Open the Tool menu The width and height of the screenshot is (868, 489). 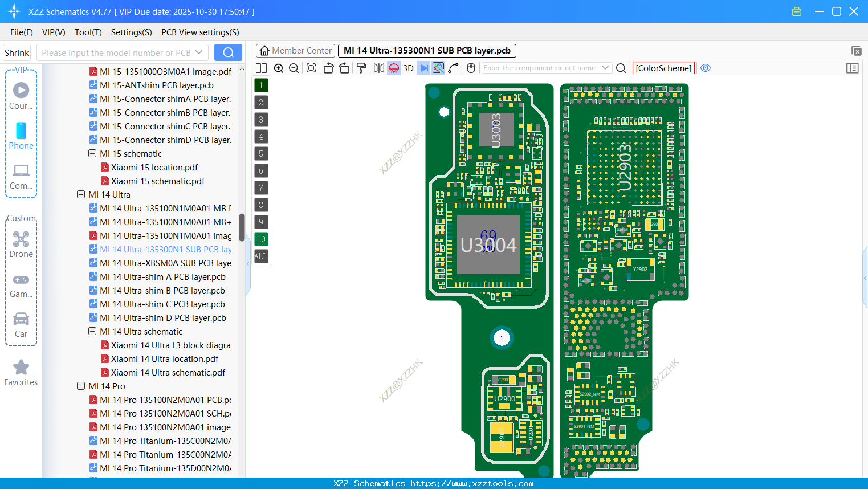tap(88, 32)
